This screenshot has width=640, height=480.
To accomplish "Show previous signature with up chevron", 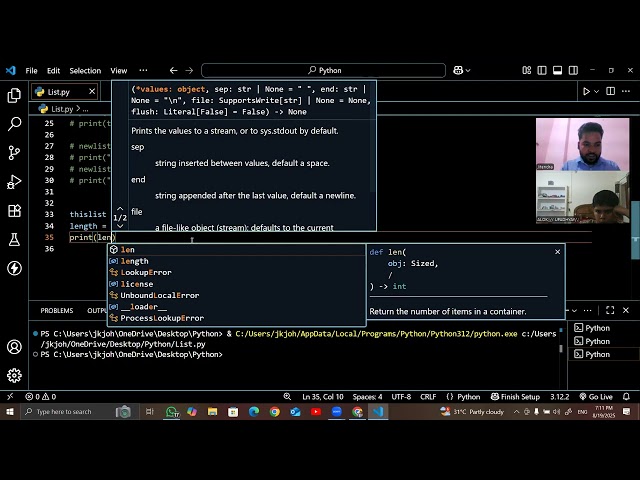I will [x=120, y=209].
